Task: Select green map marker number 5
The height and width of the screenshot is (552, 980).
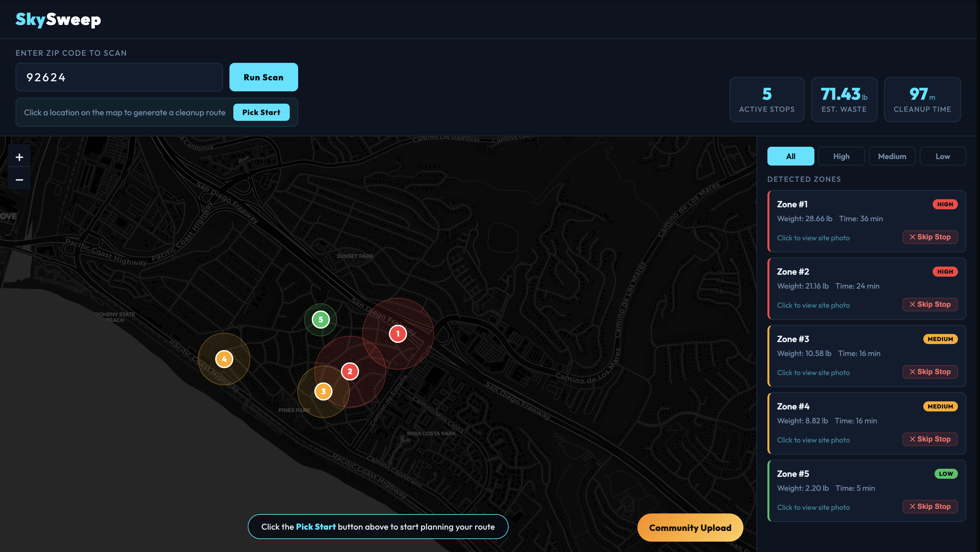Action: point(320,319)
